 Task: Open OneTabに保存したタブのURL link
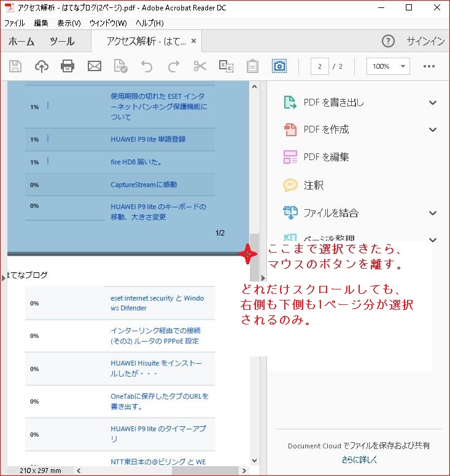tap(160, 401)
